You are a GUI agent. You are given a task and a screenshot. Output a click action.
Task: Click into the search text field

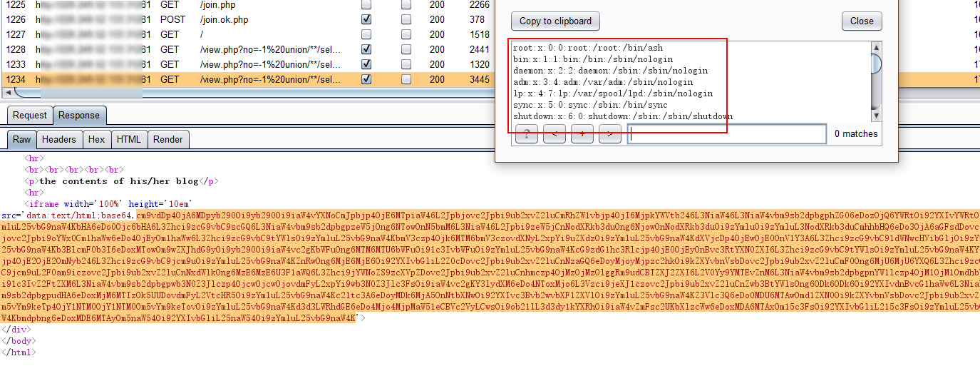pyautogui.click(x=726, y=134)
